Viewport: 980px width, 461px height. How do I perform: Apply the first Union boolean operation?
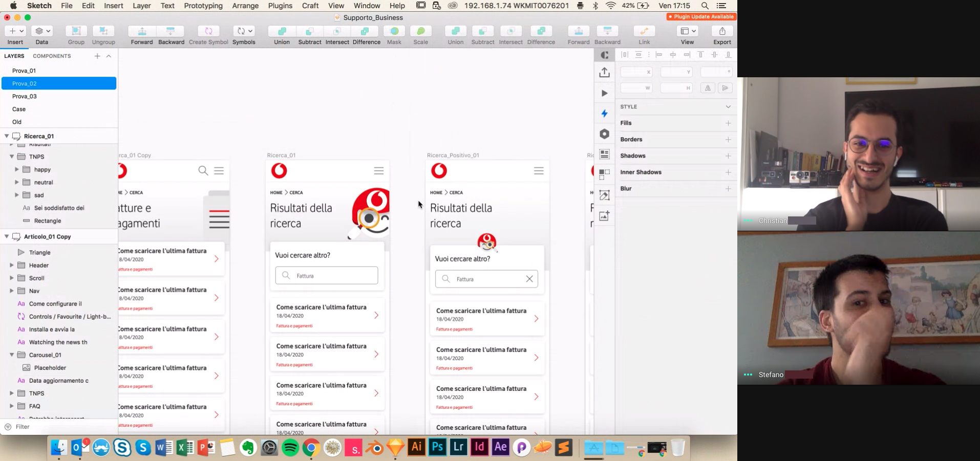[282, 31]
